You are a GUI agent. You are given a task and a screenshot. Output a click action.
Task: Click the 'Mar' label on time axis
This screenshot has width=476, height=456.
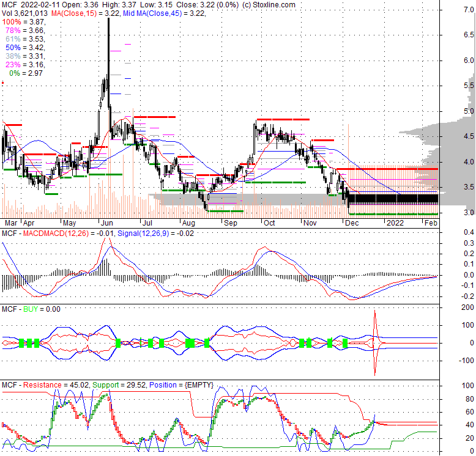point(11,223)
